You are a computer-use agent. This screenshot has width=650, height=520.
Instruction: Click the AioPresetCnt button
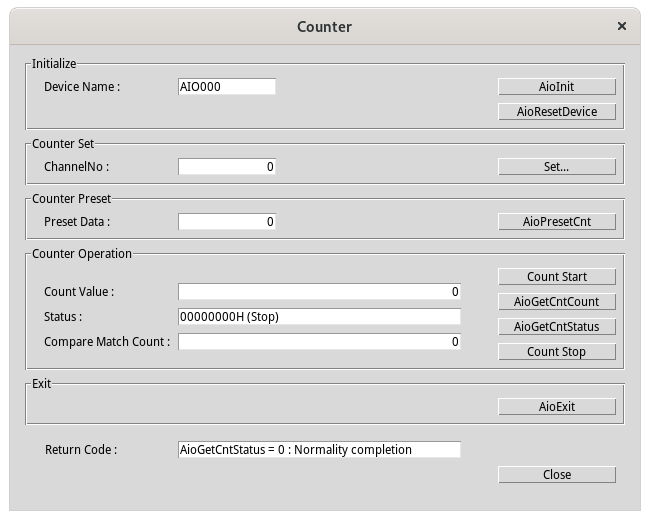pyautogui.click(x=556, y=222)
